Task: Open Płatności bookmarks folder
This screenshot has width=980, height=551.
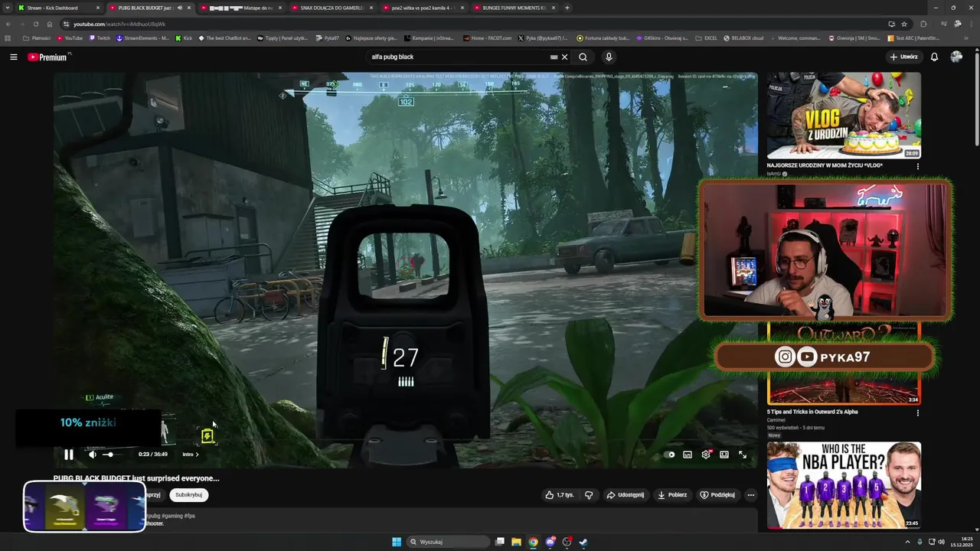Action: click(37, 37)
